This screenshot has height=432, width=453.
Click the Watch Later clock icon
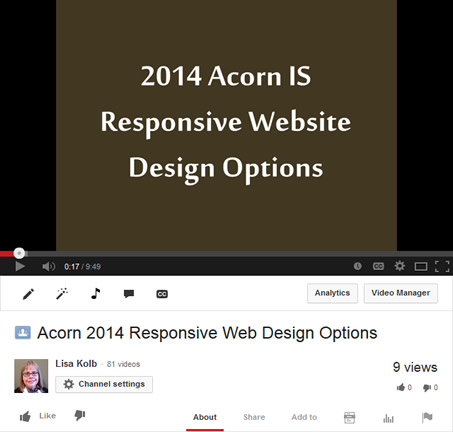[x=357, y=266]
